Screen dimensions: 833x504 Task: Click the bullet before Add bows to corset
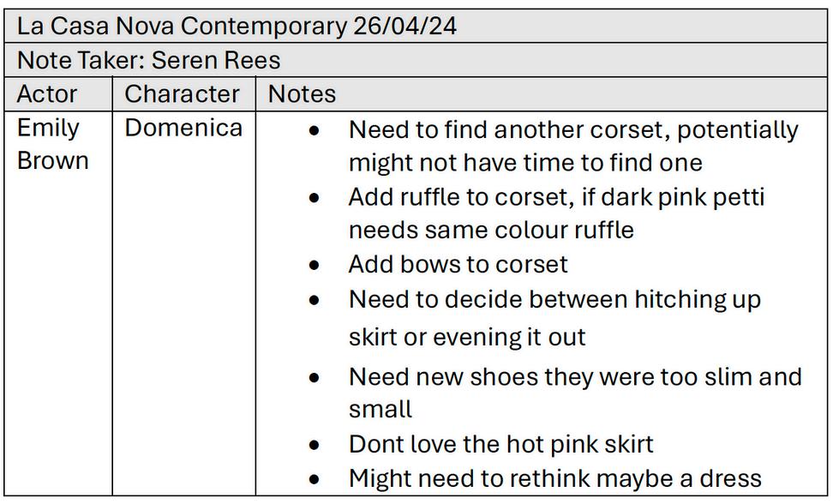click(x=314, y=265)
